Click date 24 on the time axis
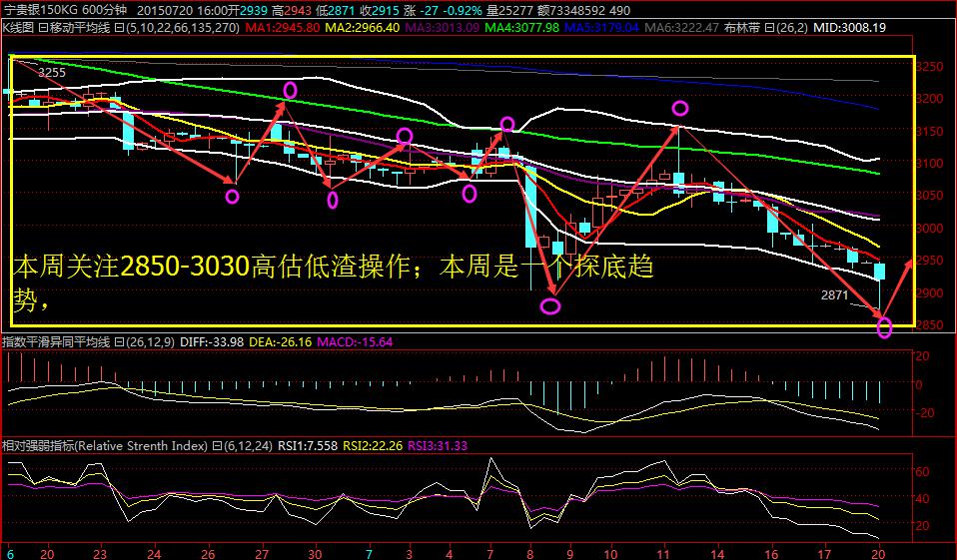Screen dimensions: 957x560 tap(154, 554)
